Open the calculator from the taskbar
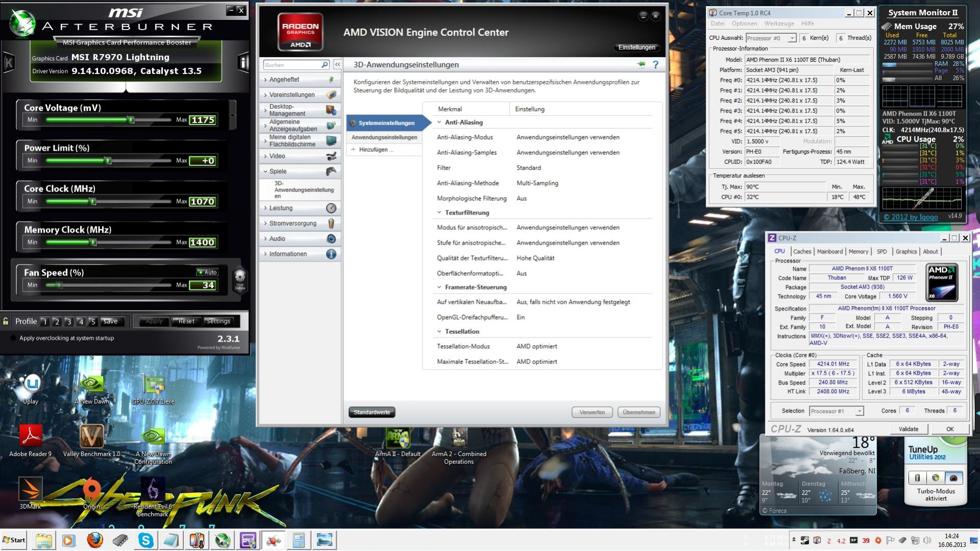Image resolution: width=980 pixels, height=551 pixels. 299,540
